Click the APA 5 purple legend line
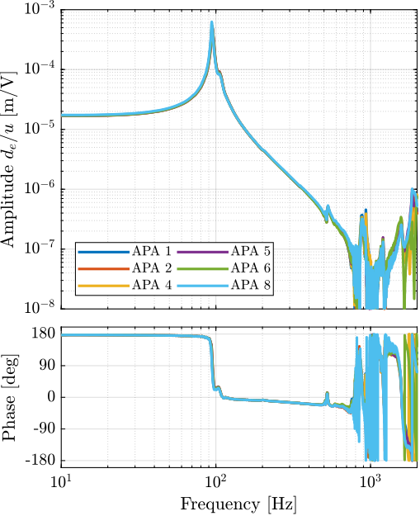This screenshot has height=516, width=420. coord(203,252)
